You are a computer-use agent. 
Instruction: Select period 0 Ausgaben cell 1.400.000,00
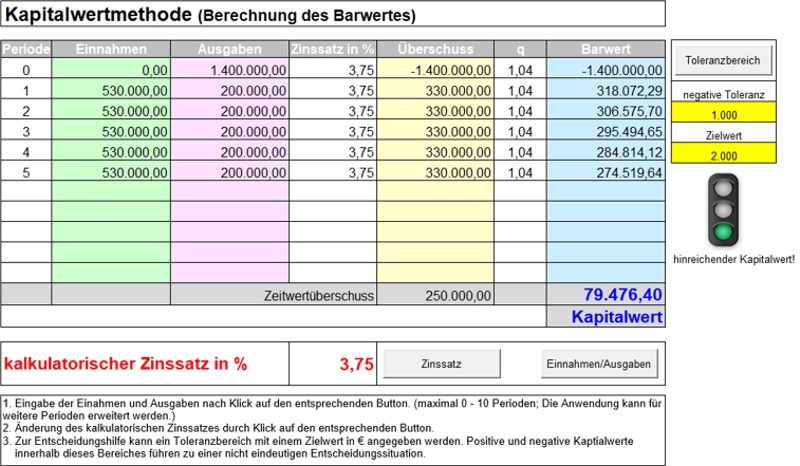coord(230,70)
